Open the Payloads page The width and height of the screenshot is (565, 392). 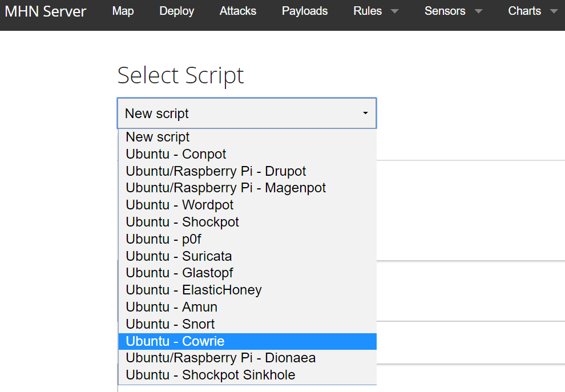tap(305, 11)
